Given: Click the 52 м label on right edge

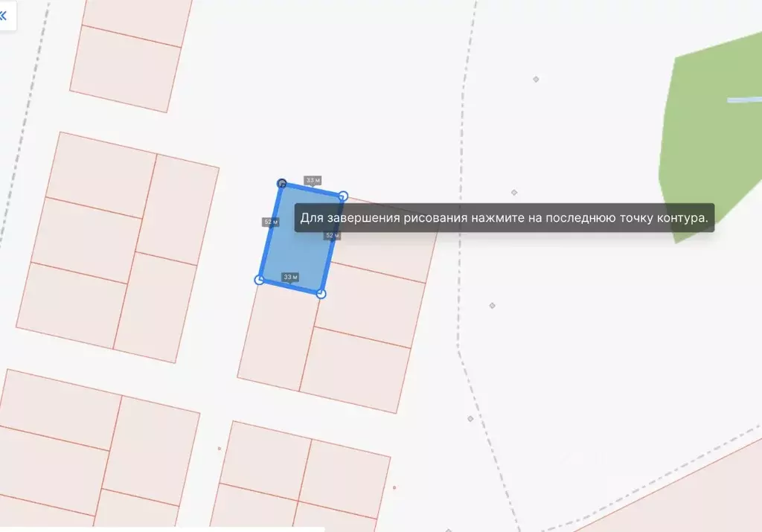Looking at the screenshot, I should [x=332, y=236].
